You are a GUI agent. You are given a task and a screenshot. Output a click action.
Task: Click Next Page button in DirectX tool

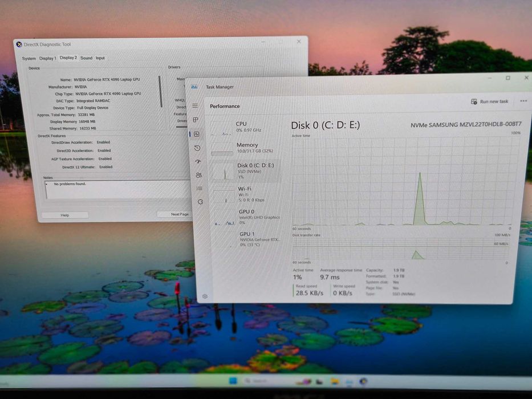[x=174, y=214]
